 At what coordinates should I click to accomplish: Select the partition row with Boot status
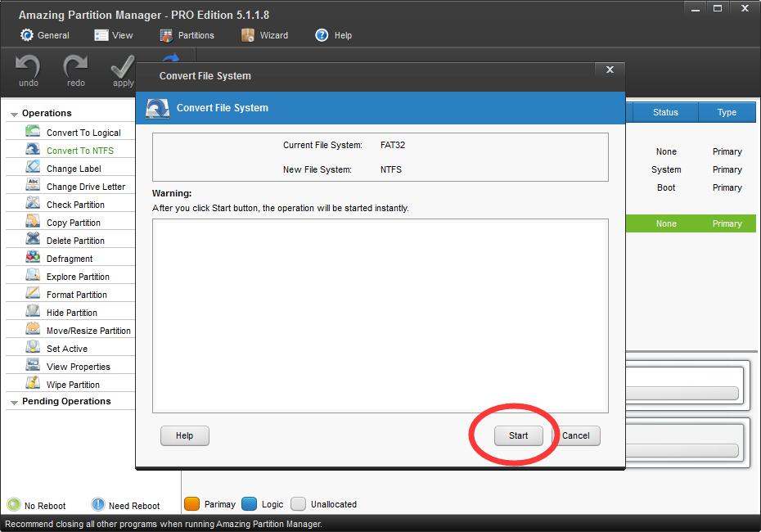pos(691,187)
